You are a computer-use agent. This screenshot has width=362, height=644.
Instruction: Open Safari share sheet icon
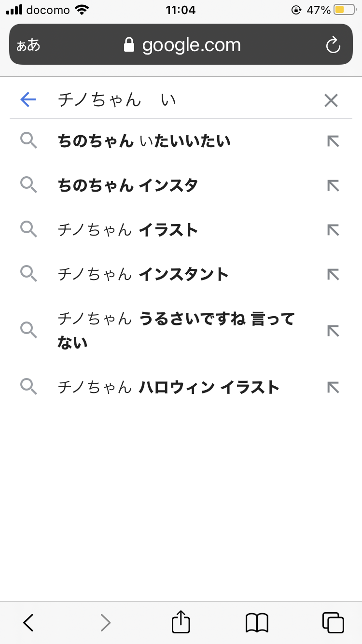(181, 622)
